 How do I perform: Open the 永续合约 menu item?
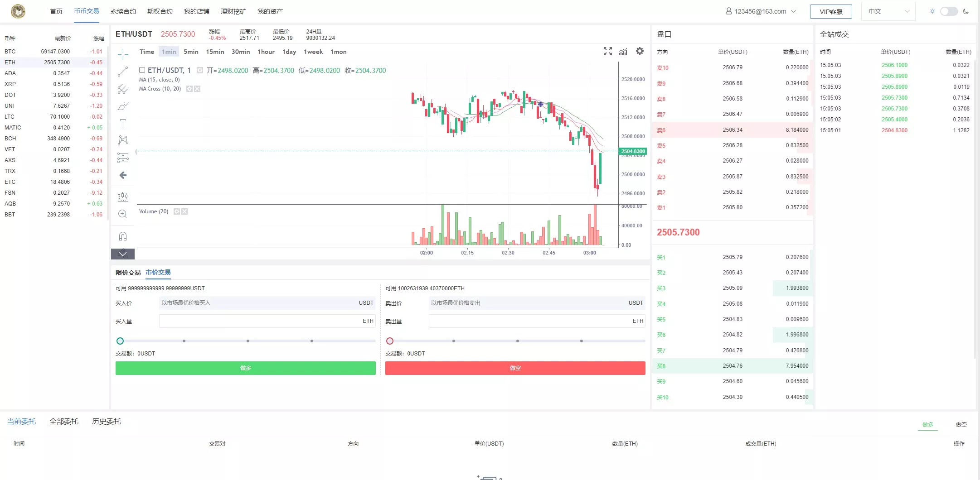123,11
